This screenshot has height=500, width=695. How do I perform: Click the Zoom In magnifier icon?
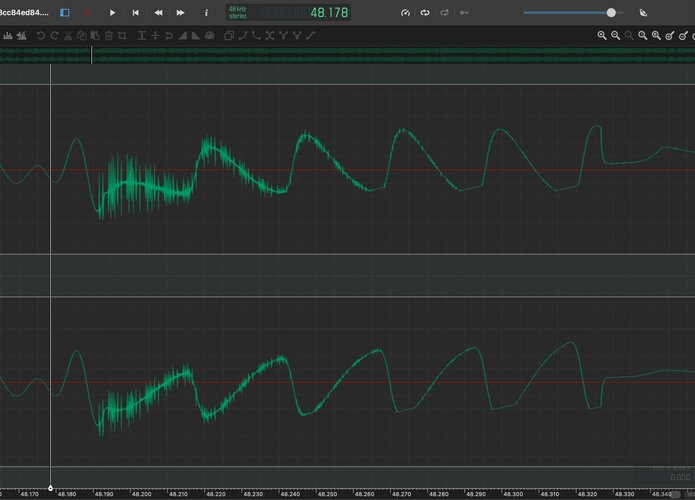[x=601, y=35]
